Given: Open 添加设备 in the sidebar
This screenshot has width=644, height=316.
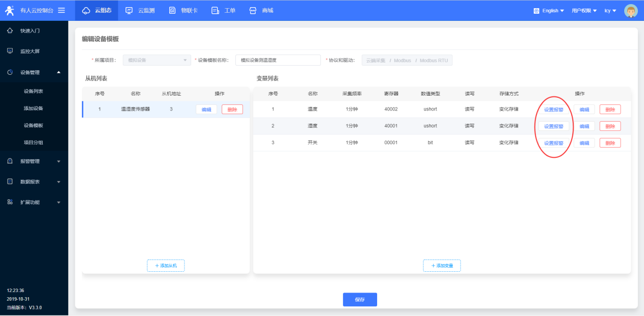Looking at the screenshot, I should coord(34,108).
